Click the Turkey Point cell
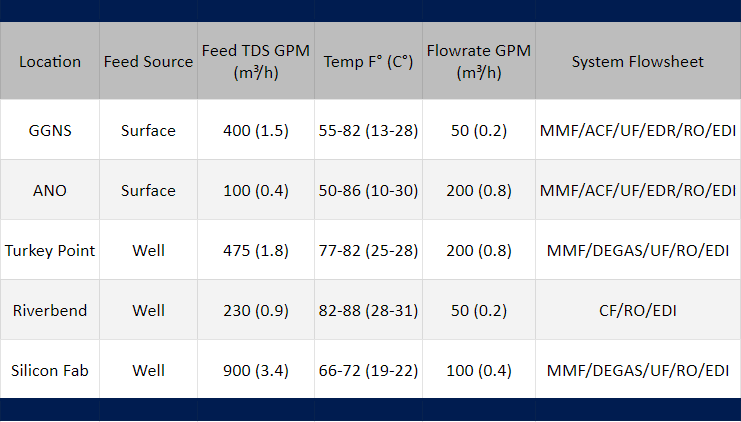This screenshot has width=741, height=422. coord(50,250)
